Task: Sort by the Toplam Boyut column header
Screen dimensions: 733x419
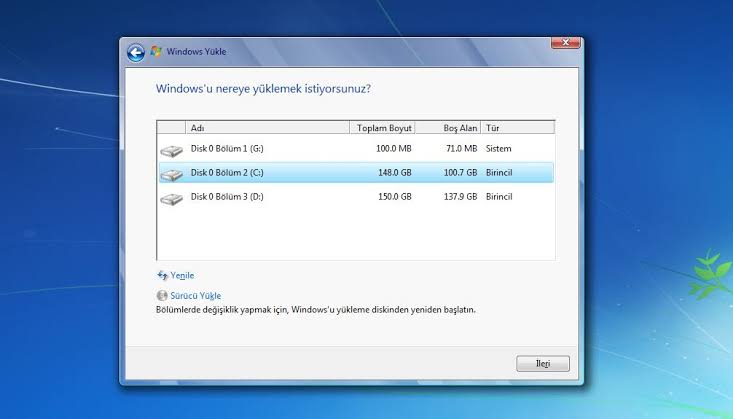Action: (382, 128)
